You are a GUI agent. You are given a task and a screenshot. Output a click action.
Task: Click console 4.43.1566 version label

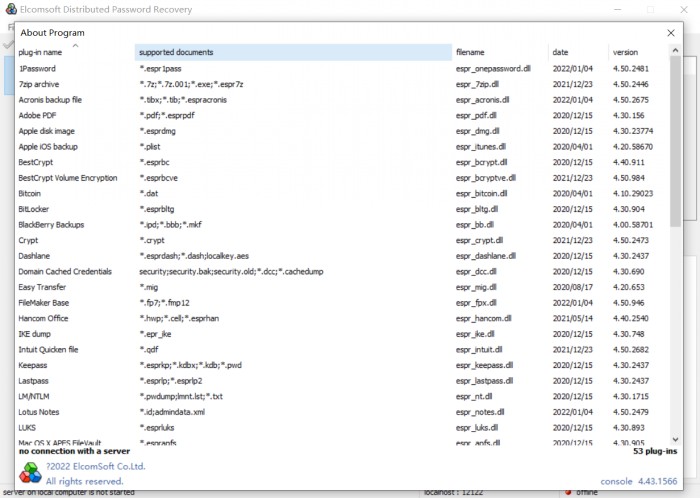click(639, 481)
